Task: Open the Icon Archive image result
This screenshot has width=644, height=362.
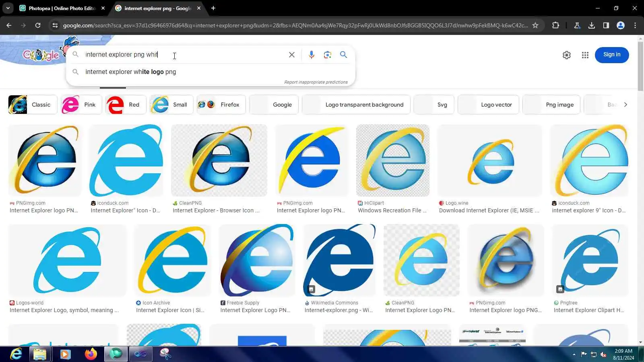Action: [172, 260]
